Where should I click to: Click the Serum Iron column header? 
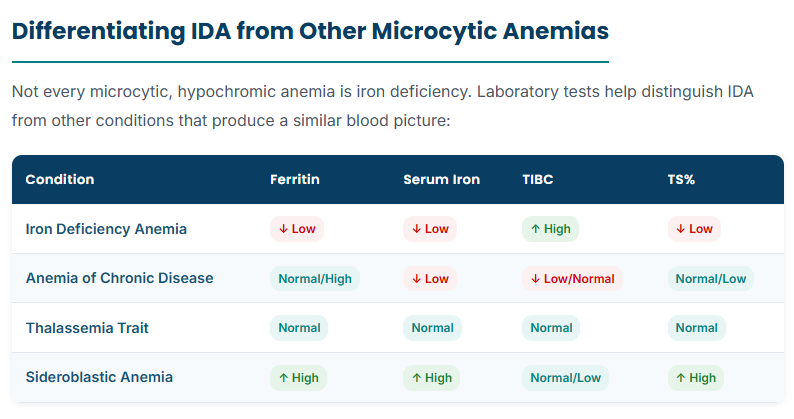coord(442,179)
